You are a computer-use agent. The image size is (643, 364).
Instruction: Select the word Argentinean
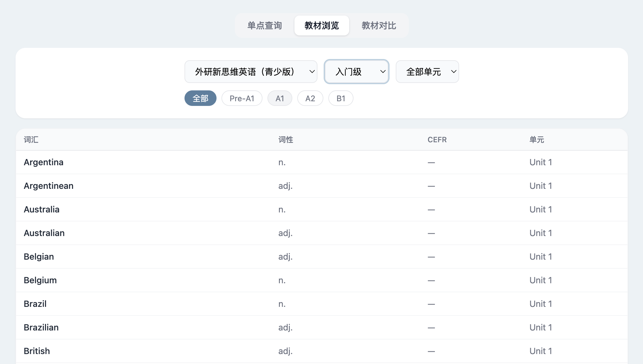48,186
